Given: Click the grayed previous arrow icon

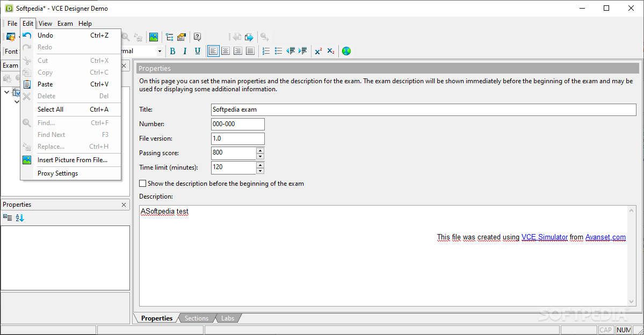Looking at the screenshot, I should coord(237,37).
